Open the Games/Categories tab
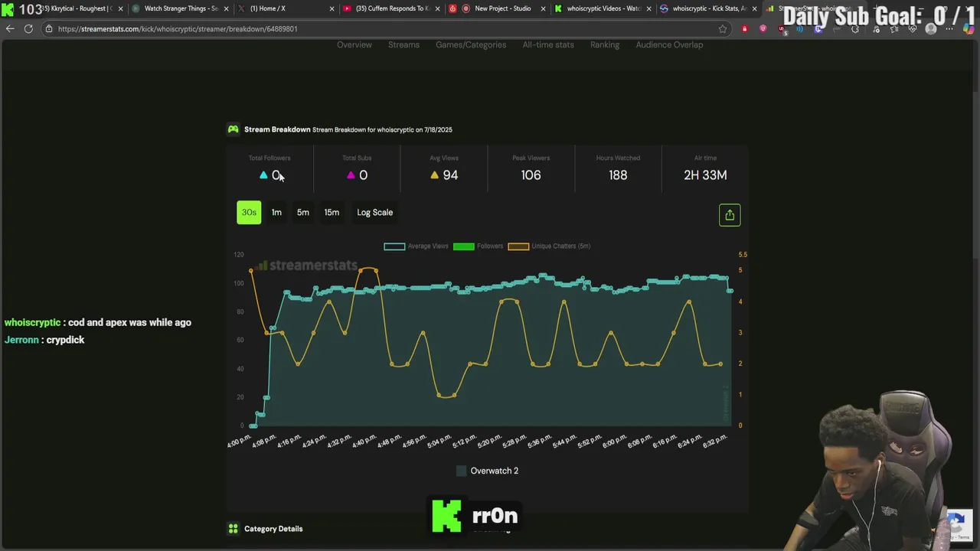The height and width of the screenshot is (551, 980). point(471,44)
